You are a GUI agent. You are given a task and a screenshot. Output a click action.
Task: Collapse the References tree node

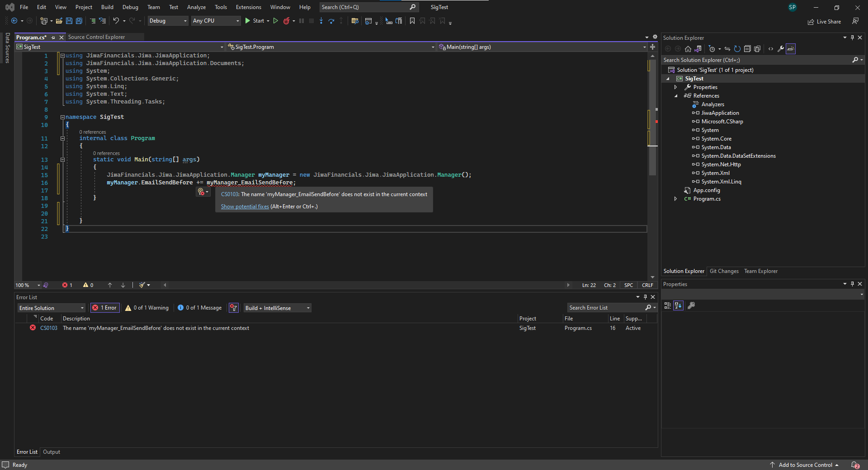(676, 96)
